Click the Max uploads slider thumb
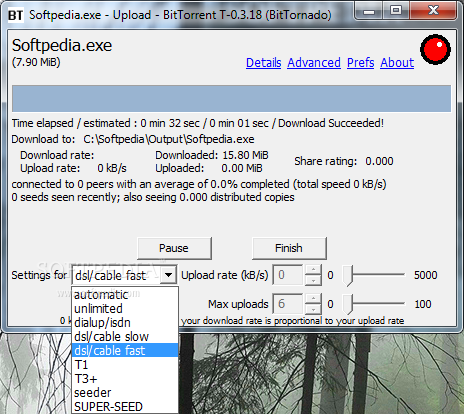 pyautogui.click(x=348, y=305)
